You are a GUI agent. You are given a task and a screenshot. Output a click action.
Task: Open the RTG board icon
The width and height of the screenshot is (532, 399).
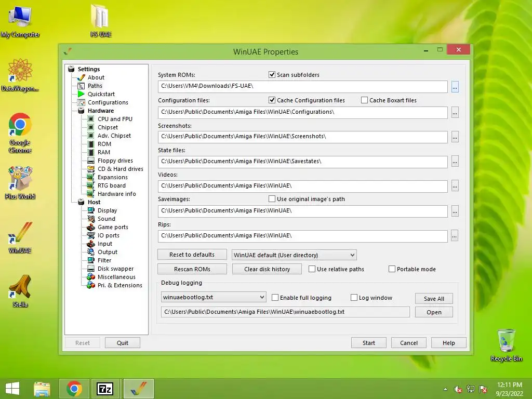coord(91,185)
